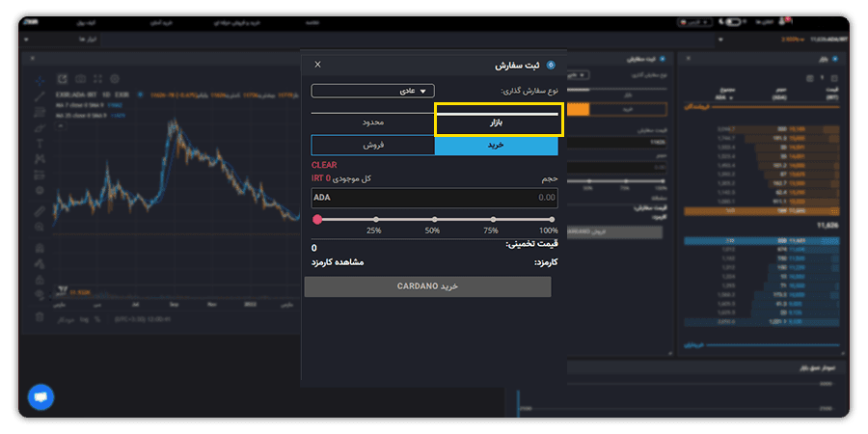Open the language selector dropdown in header
The image size is (868, 434).
[695, 22]
